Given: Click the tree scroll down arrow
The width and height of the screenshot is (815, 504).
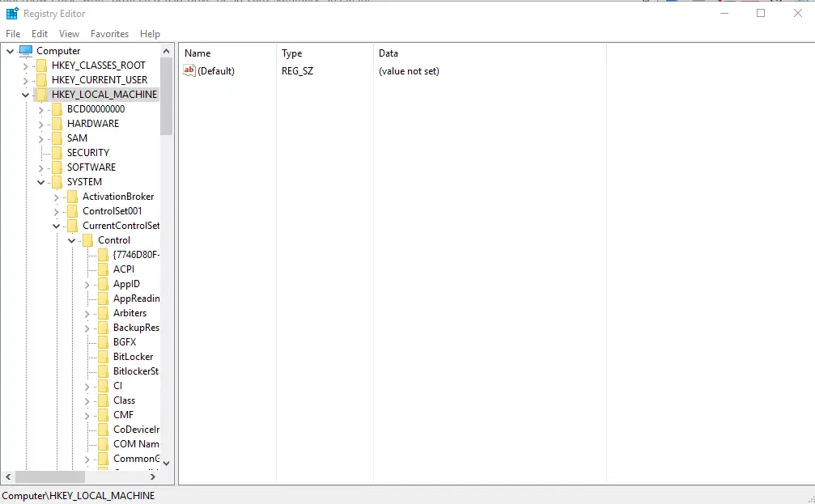Looking at the screenshot, I should point(167,463).
